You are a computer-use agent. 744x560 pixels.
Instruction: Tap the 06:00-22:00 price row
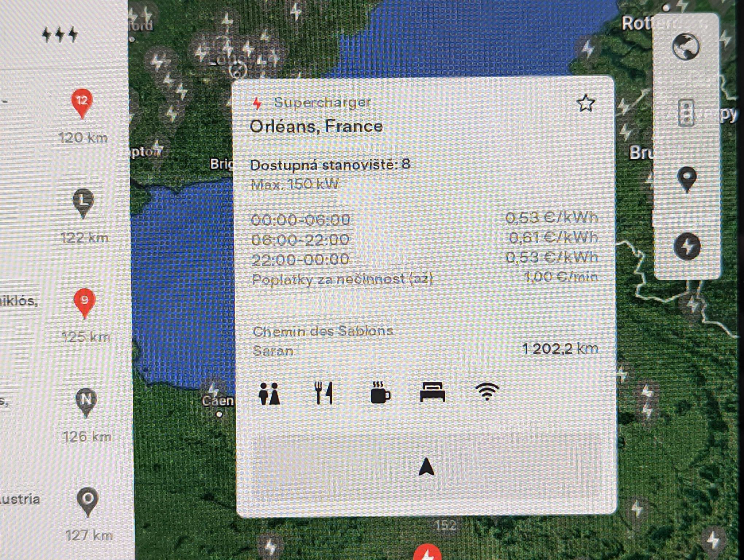pyautogui.click(x=425, y=239)
